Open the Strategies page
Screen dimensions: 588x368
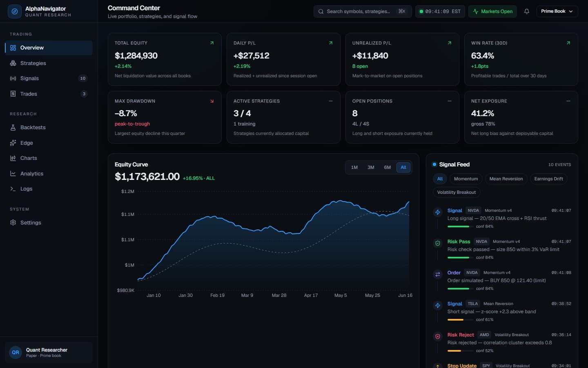[49, 63]
